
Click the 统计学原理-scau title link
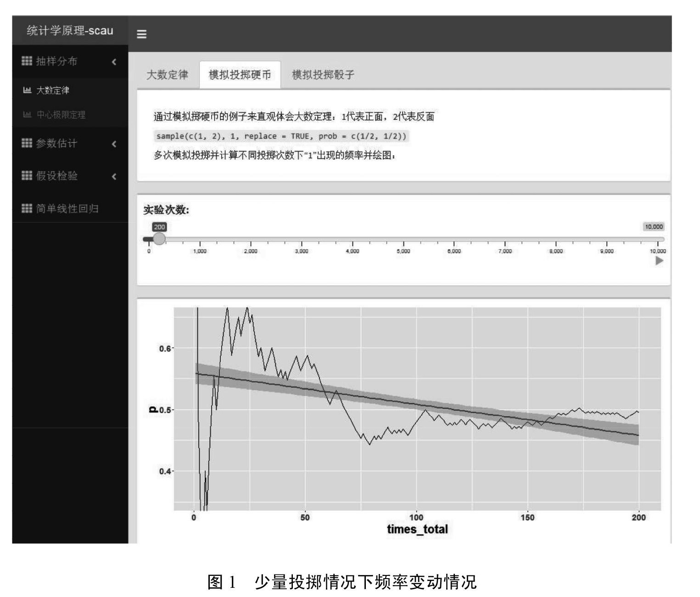pyautogui.click(x=70, y=31)
